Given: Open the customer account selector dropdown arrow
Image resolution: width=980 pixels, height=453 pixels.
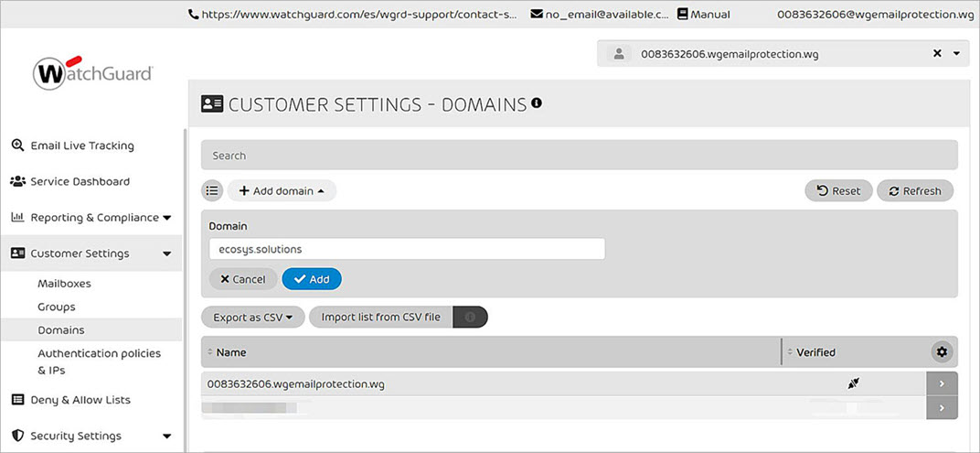Looking at the screenshot, I should tap(956, 54).
